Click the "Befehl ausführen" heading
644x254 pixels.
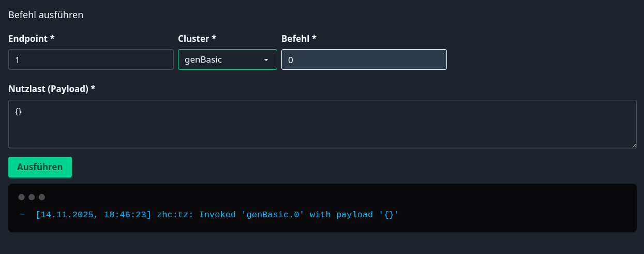[x=46, y=14]
